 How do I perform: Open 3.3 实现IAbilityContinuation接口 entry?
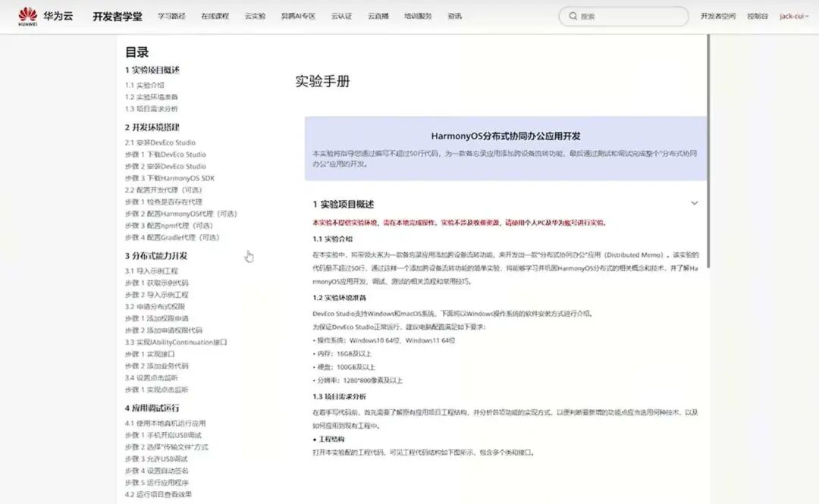pos(176,343)
